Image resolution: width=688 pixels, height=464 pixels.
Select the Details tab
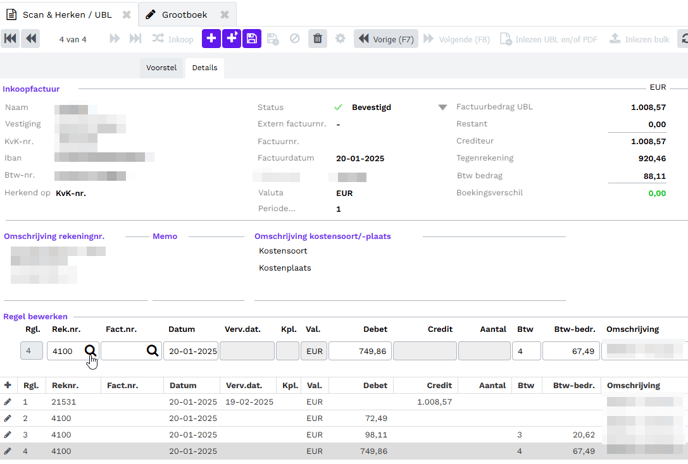pyautogui.click(x=204, y=68)
